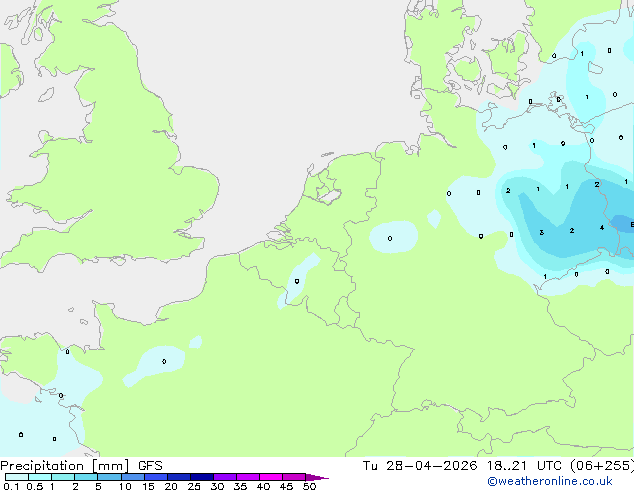This screenshot has width=634, height=490.
Task: Click the '0.1' legend scale label
Action: [11, 486]
